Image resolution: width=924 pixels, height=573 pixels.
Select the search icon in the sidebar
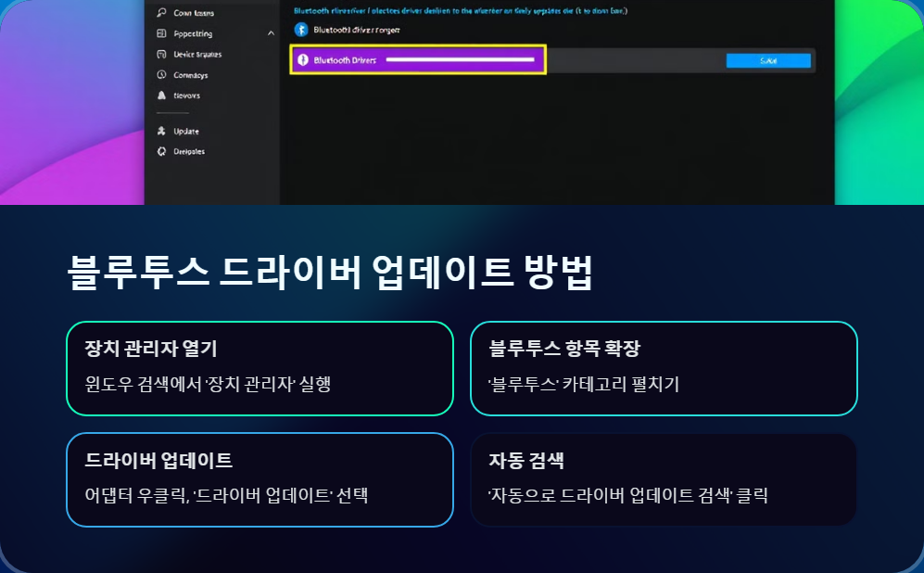click(162, 13)
